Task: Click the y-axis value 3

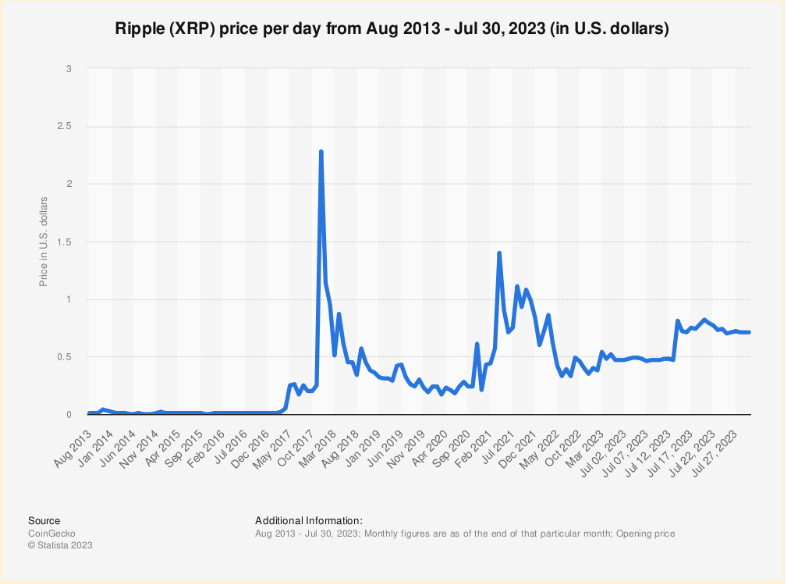Action: click(x=69, y=68)
